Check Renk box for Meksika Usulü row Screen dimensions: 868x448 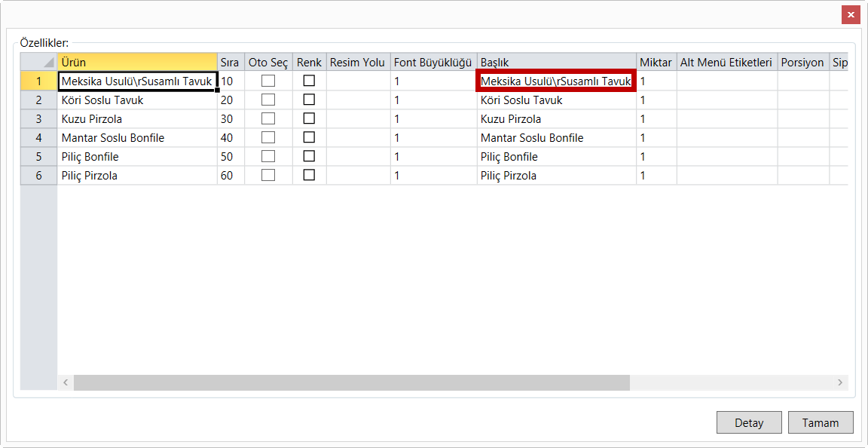pos(309,81)
